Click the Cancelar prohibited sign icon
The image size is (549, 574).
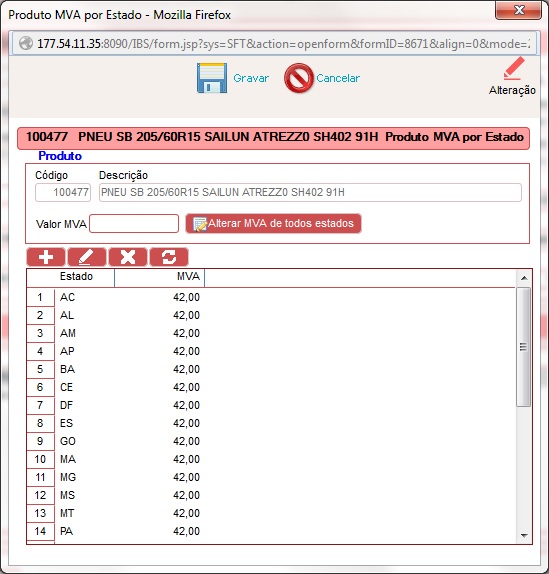[299, 78]
